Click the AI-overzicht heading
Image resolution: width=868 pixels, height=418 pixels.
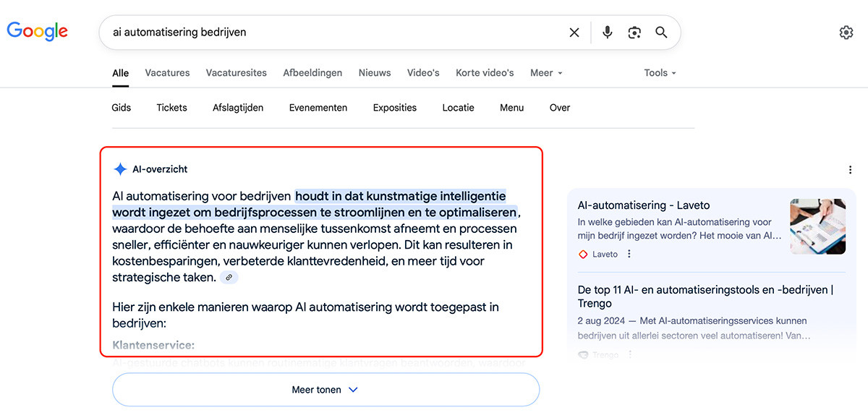click(x=160, y=169)
